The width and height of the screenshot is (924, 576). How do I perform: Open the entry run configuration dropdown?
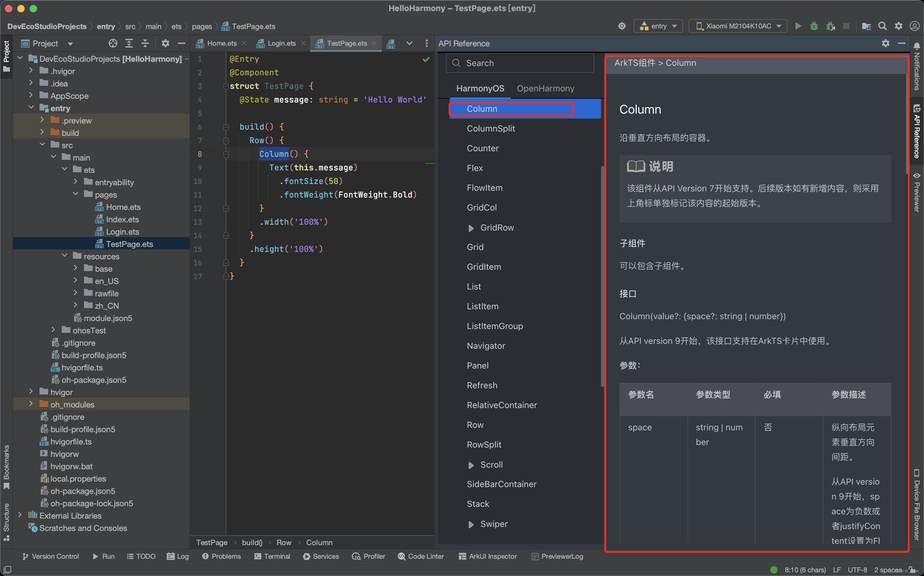point(658,26)
